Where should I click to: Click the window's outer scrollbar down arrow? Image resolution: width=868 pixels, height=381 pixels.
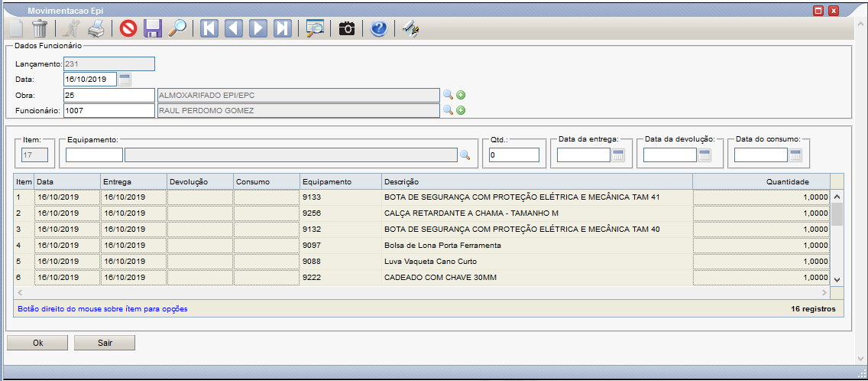click(861, 359)
